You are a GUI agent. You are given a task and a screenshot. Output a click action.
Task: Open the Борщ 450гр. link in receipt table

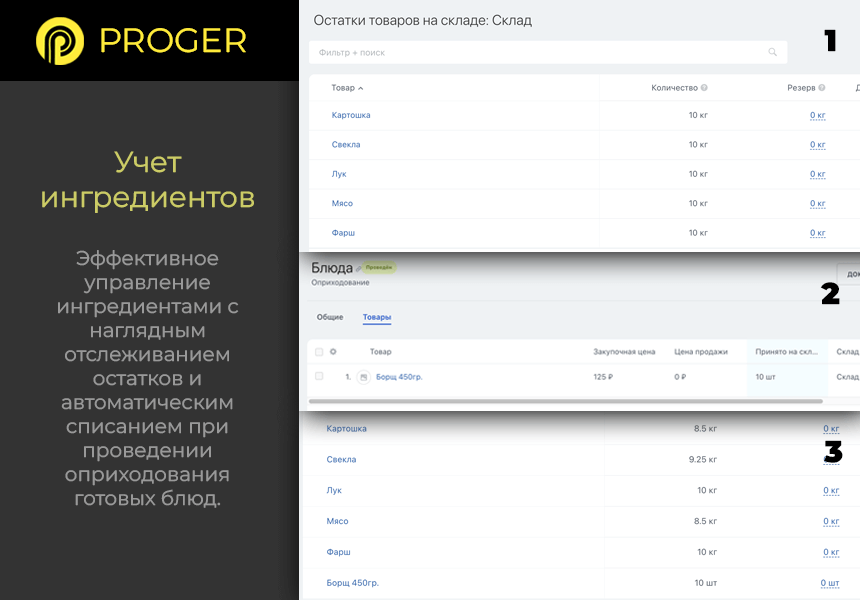401,377
